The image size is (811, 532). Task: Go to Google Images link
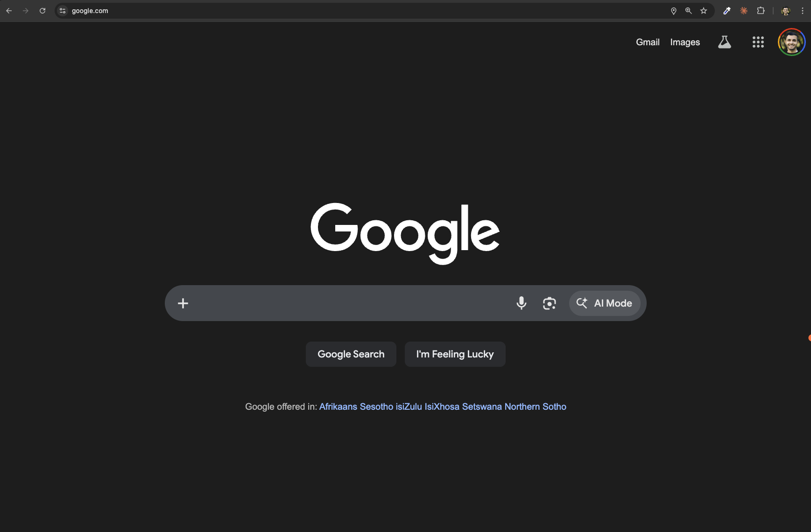click(x=685, y=42)
